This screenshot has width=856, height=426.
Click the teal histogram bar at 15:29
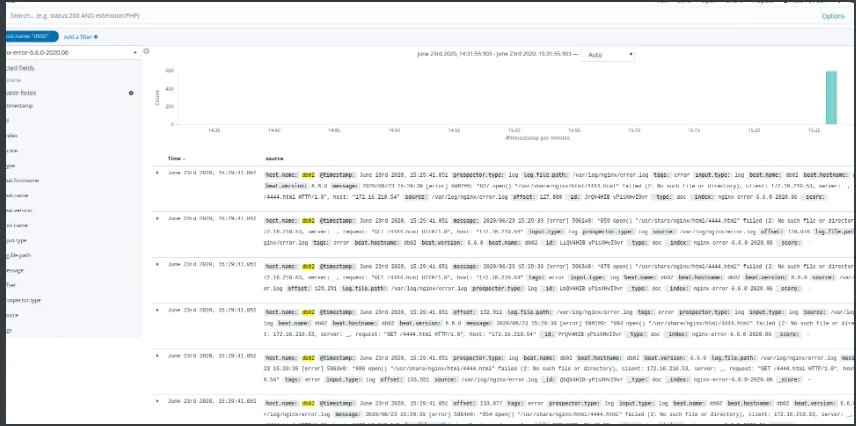pyautogui.click(x=831, y=98)
